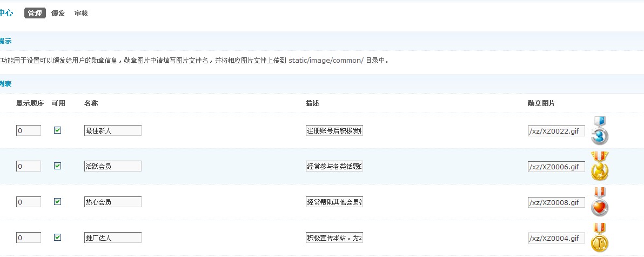This screenshot has height=257, width=644.
Task: Edit image path /xz/XZ0006.gif
Action: tap(556, 166)
